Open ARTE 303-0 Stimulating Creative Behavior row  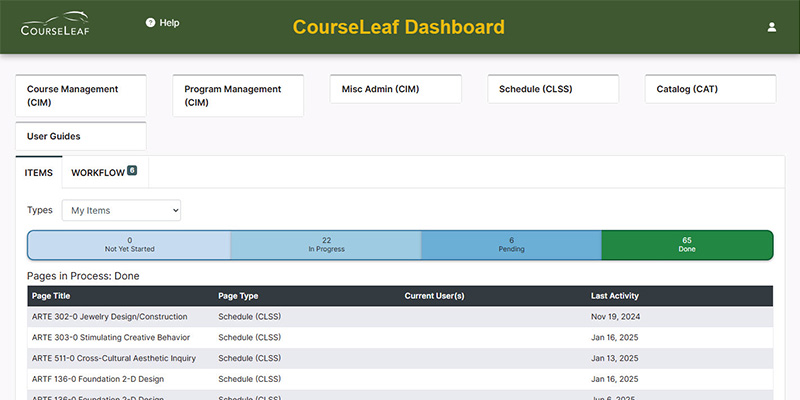click(x=400, y=337)
